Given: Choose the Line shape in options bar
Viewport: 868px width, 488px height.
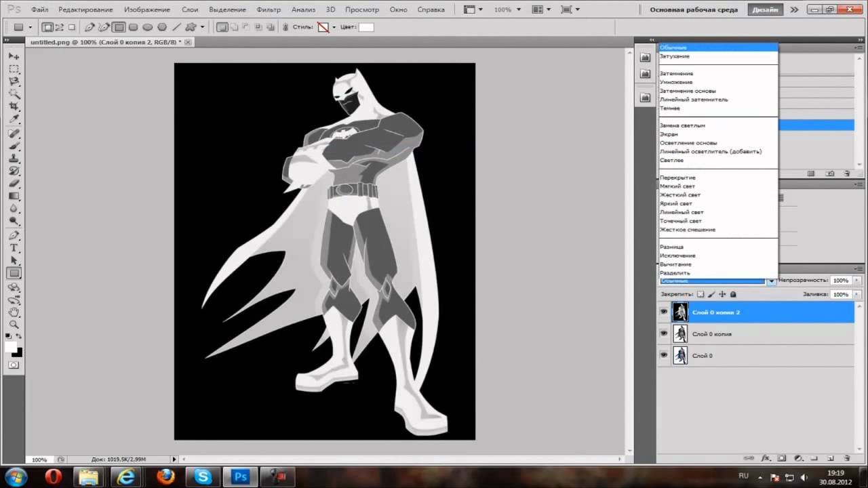Looking at the screenshot, I should click(176, 27).
